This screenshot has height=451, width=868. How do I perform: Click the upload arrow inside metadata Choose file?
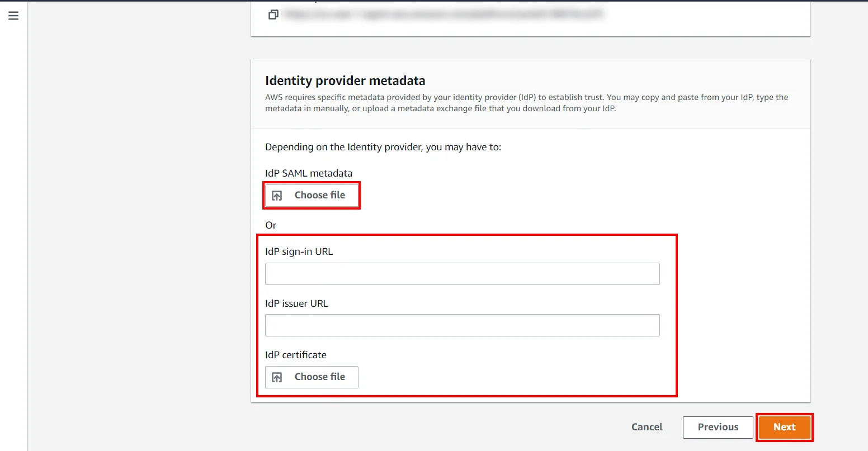point(277,194)
